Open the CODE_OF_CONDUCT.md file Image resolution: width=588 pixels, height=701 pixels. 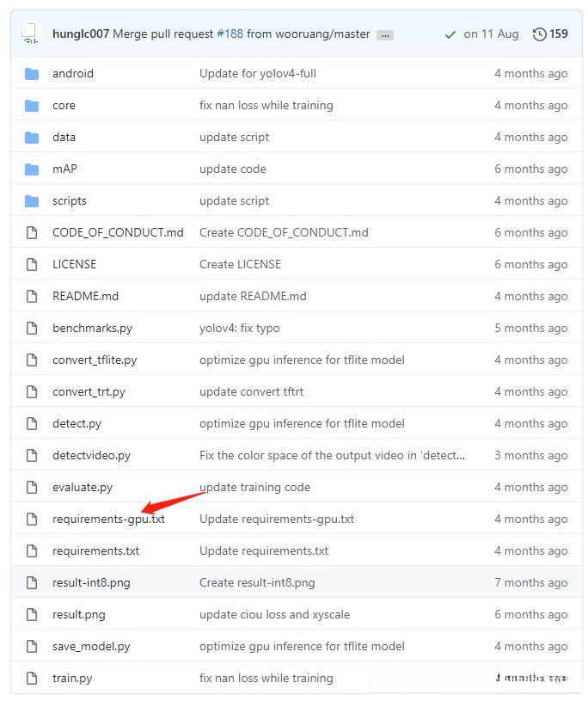(x=118, y=232)
